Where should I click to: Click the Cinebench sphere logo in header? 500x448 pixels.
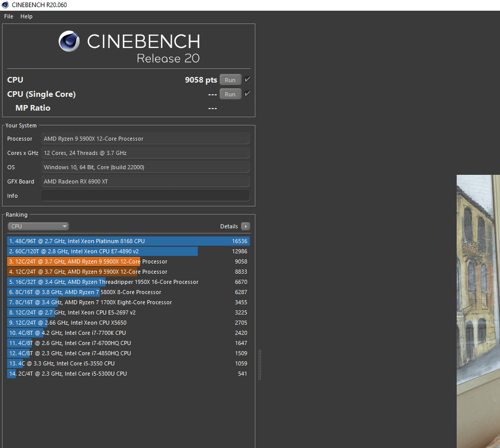coord(69,41)
